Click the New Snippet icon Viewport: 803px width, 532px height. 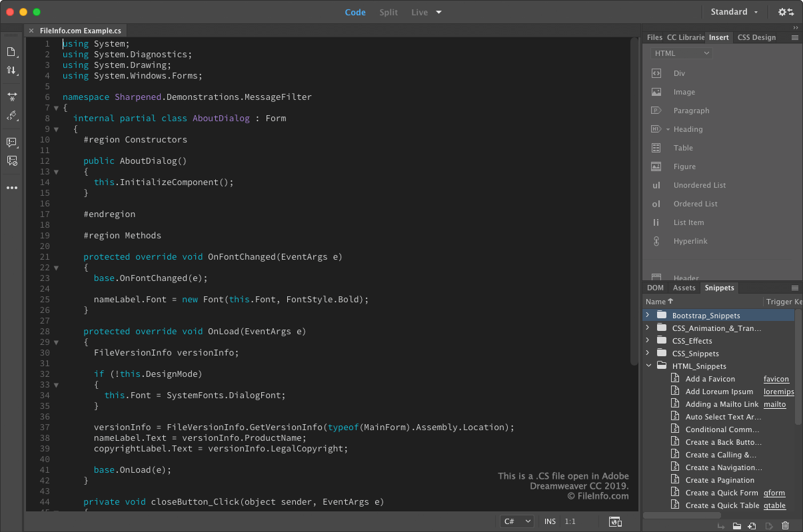pos(752,526)
